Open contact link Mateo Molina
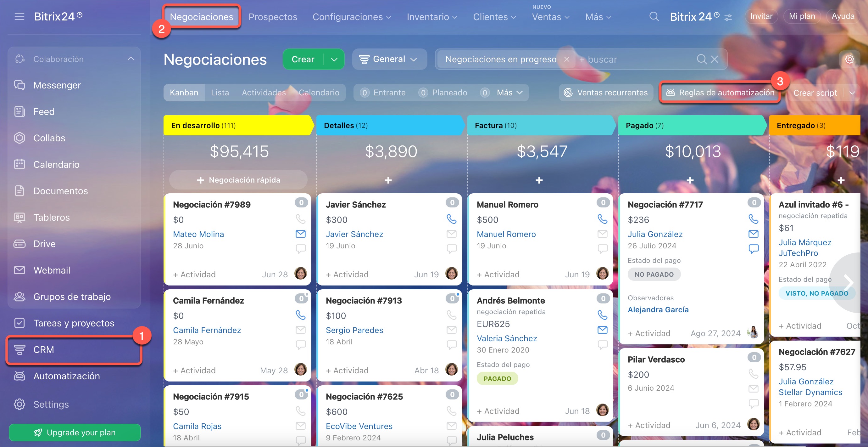868x447 pixels. [x=198, y=234]
